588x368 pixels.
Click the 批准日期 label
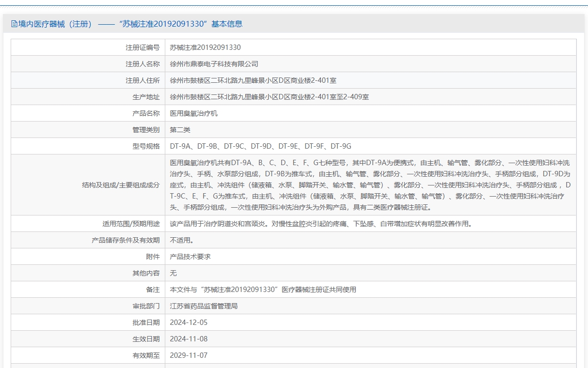(146, 322)
